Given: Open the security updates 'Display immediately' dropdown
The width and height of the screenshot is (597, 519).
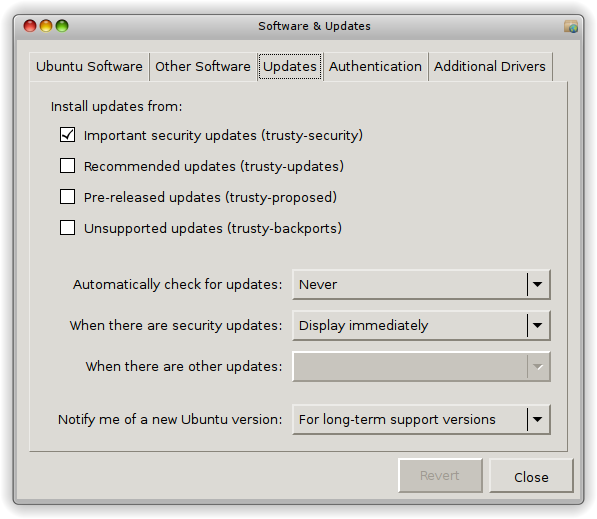Looking at the screenshot, I should (x=421, y=325).
